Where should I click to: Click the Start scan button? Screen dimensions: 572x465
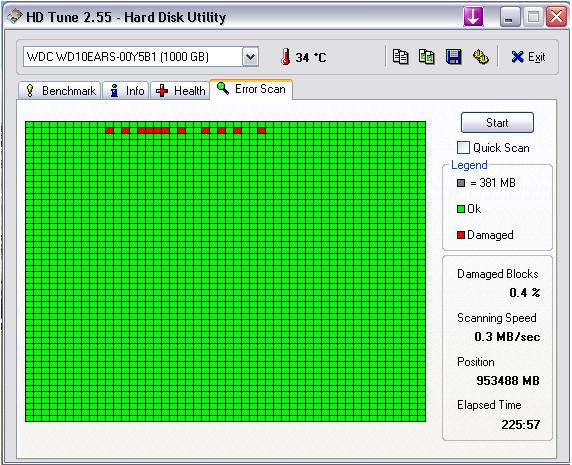[497, 123]
